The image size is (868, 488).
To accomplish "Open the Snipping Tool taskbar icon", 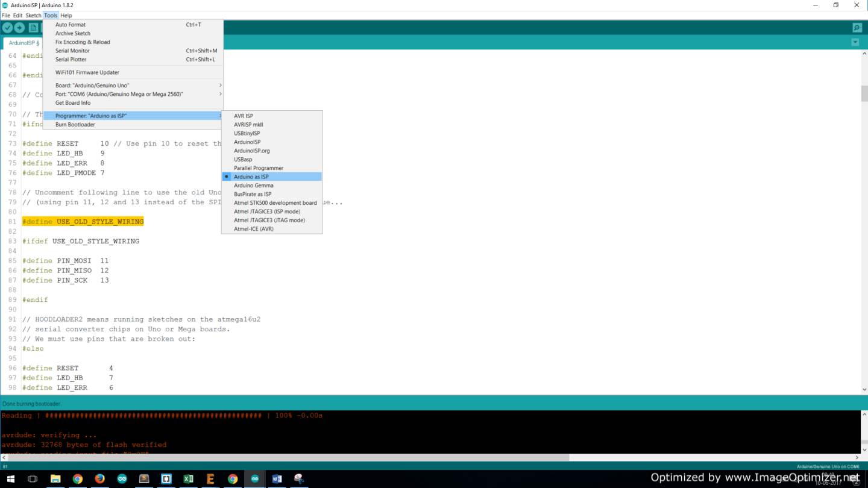I will [299, 479].
